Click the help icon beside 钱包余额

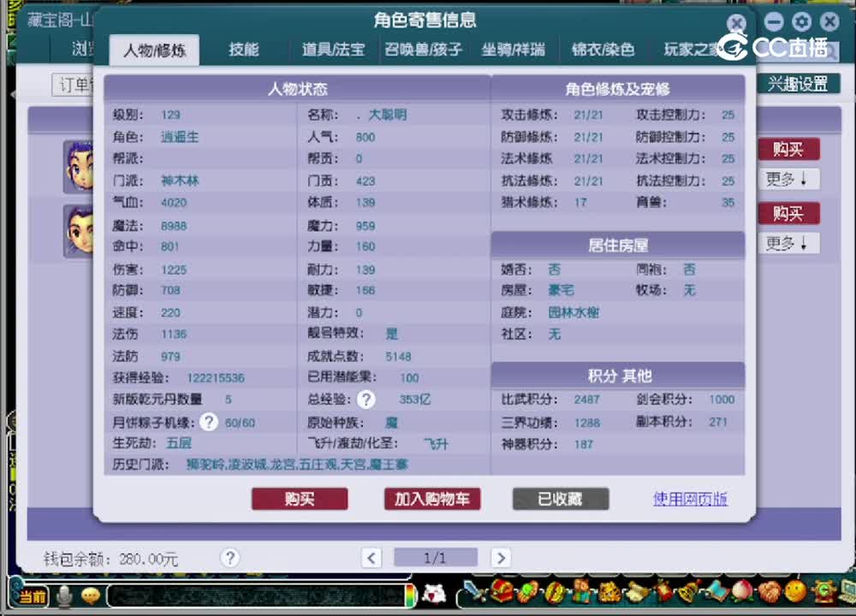coord(229,558)
